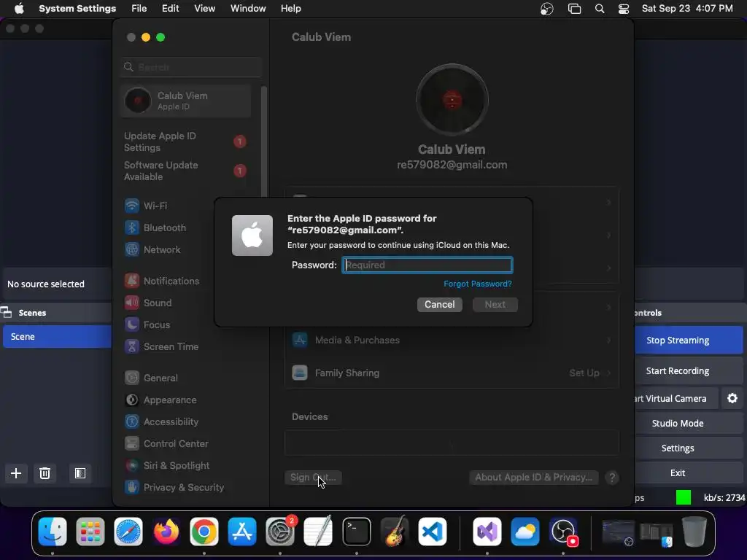Image resolution: width=747 pixels, height=560 pixels.
Task: Open the File menu
Action: [139, 9]
